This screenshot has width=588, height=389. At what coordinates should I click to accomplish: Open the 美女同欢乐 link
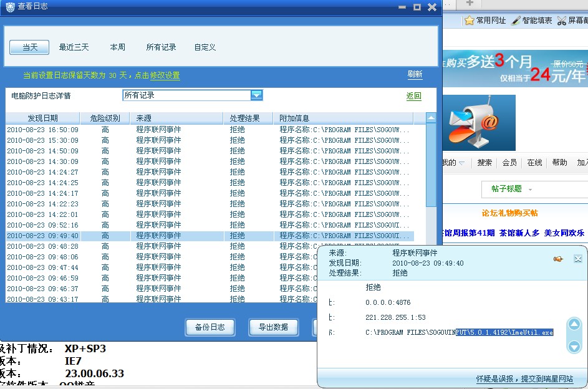(x=564, y=233)
